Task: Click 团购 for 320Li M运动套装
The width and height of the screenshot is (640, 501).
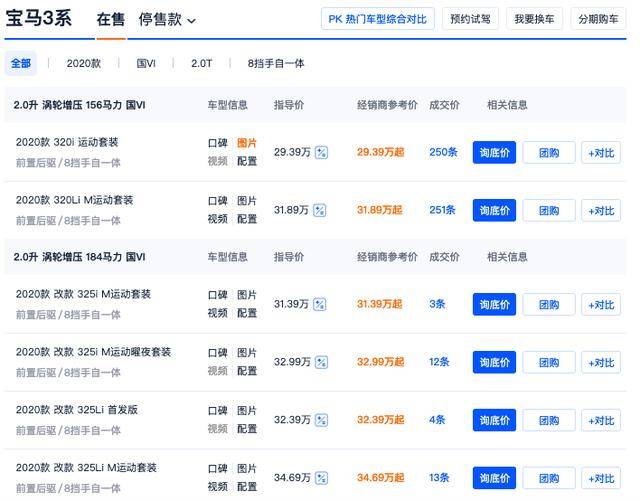Action: [549, 211]
